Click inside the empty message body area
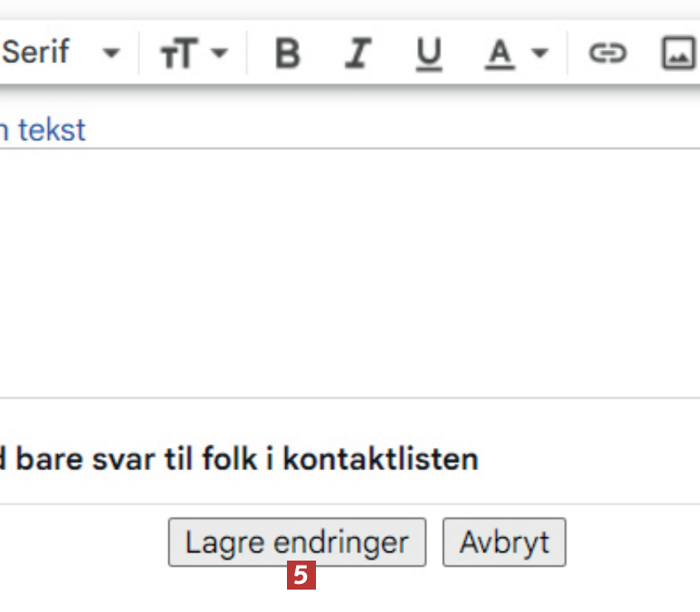Screen dimensions: 700x612 [348, 274]
